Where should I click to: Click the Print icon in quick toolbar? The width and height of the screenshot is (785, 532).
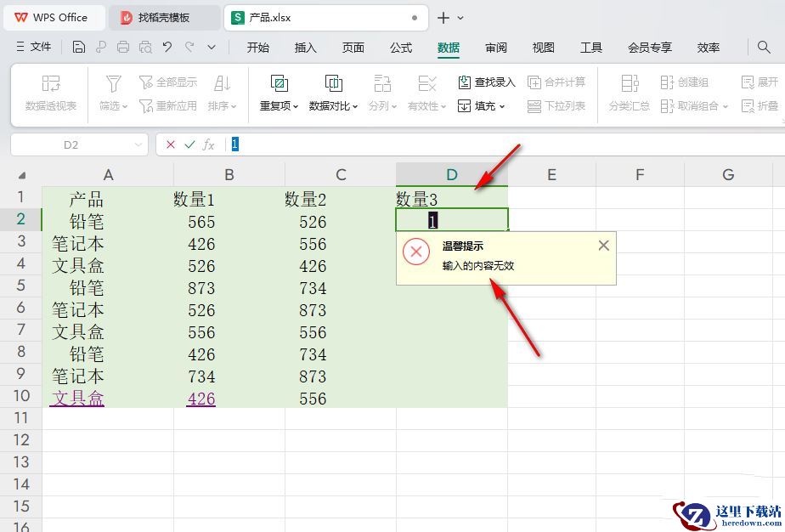point(123,47)
